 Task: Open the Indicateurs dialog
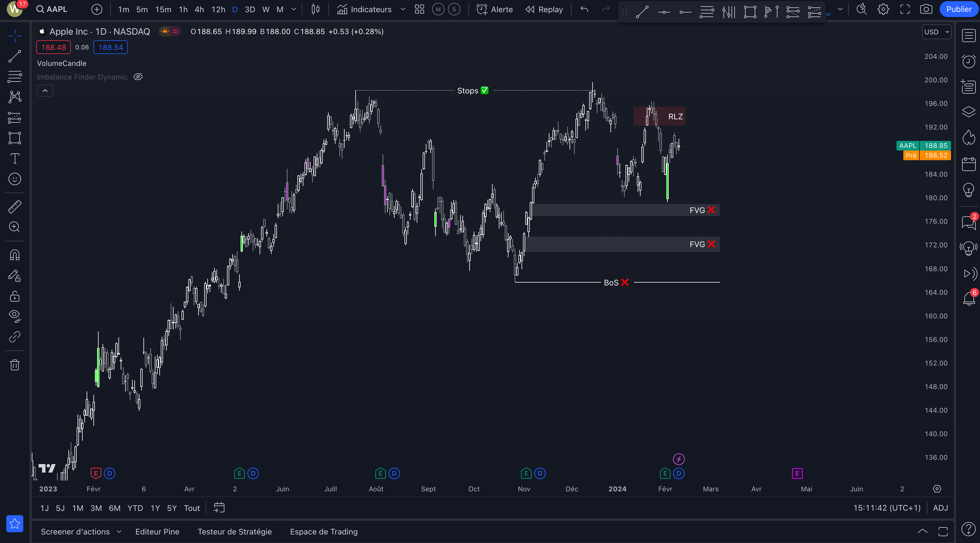tap(364, 9)
